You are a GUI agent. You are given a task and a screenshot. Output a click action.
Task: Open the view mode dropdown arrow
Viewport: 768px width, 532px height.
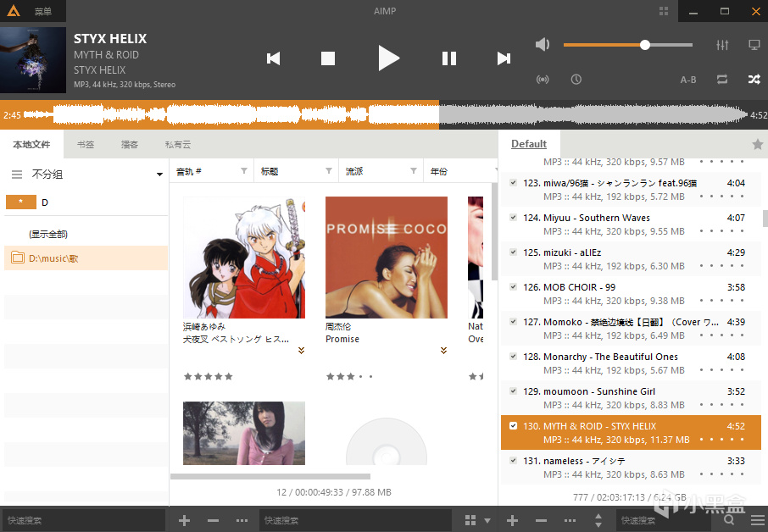[487, 521]
